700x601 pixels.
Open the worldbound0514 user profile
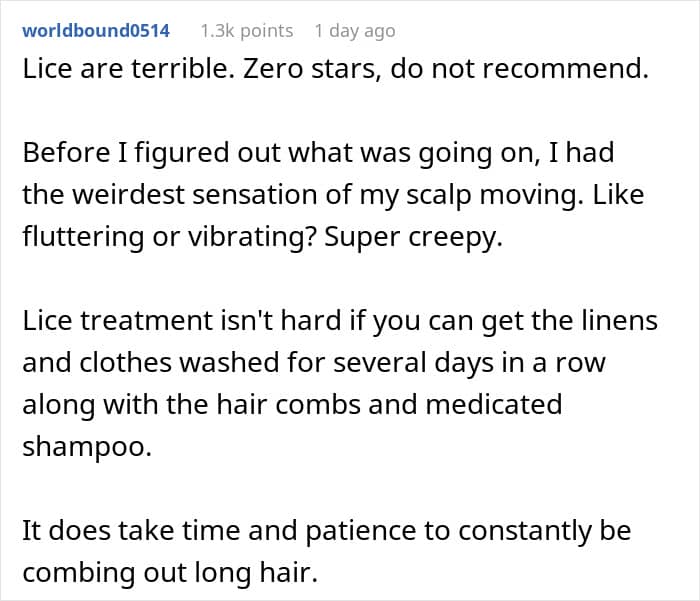point(96,31)
